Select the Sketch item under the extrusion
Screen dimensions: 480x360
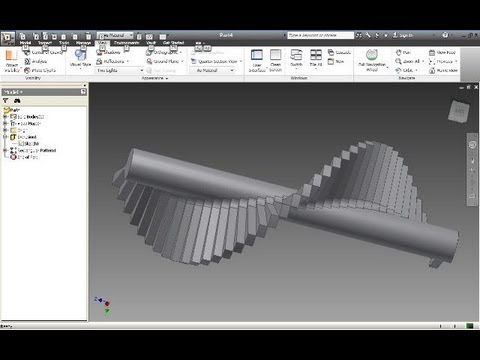[29, 144]
